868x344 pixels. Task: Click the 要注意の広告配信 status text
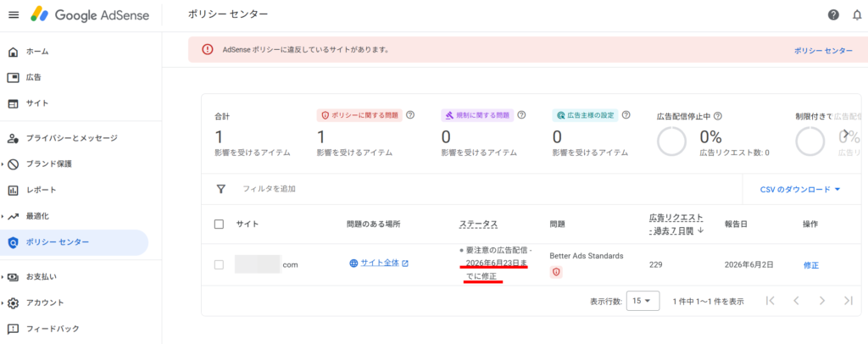point(497,251)
